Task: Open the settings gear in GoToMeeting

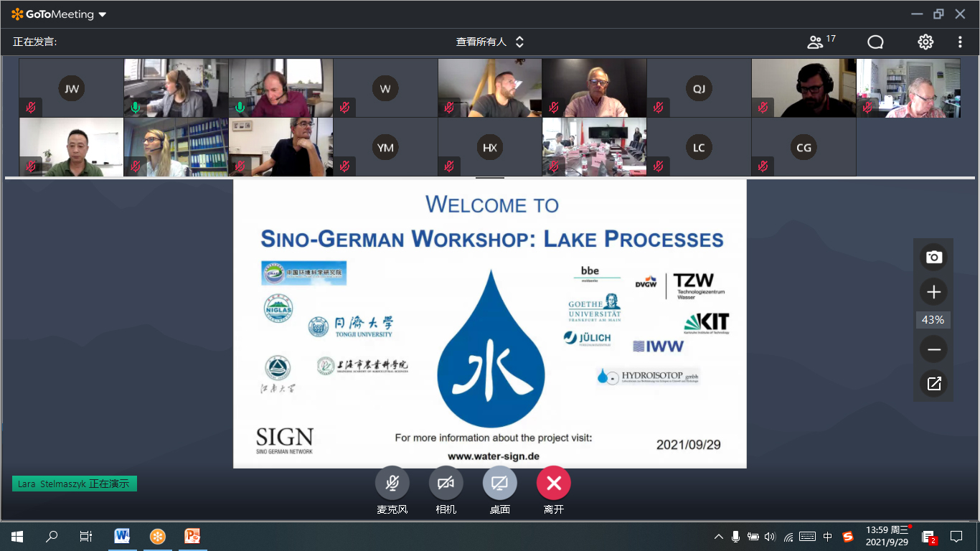Action: 925,42
